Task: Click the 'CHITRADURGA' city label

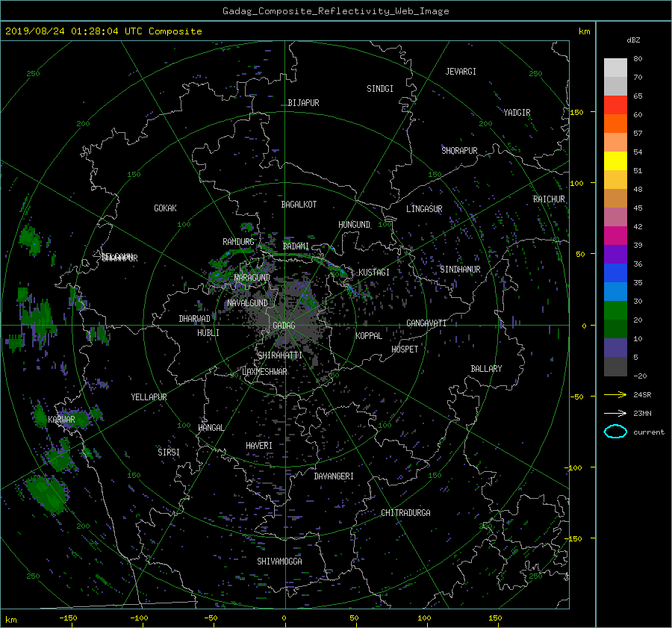Action: click(406, 513)
